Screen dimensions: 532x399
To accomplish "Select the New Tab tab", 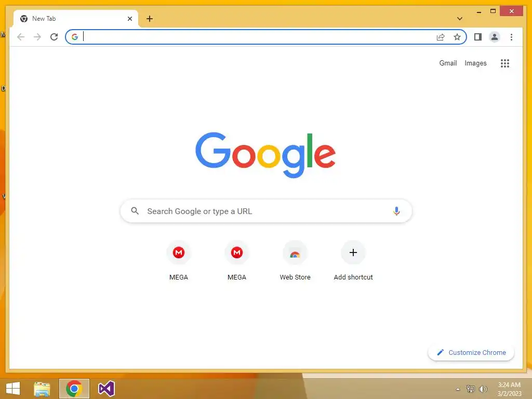I will [x=76, y=19].
